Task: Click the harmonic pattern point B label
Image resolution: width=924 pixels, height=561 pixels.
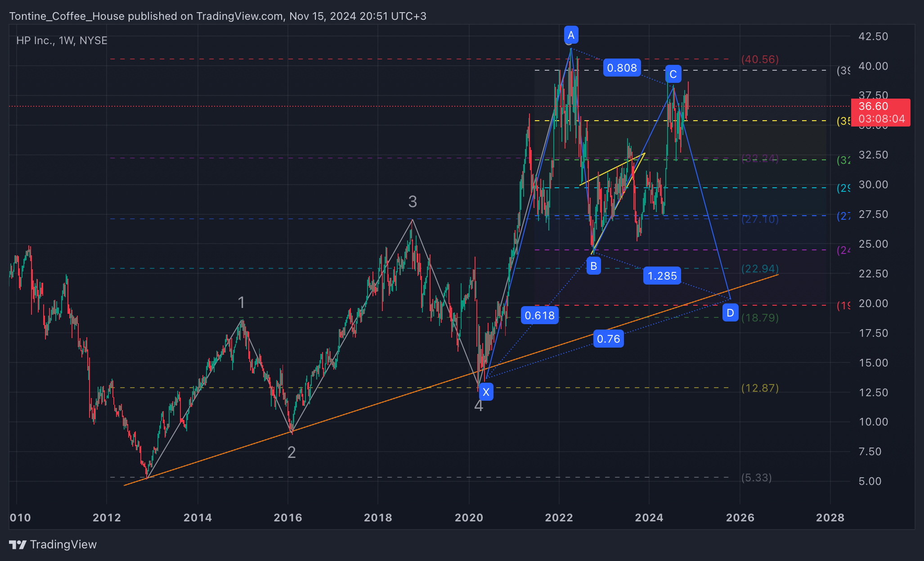Action: point(593,266)
